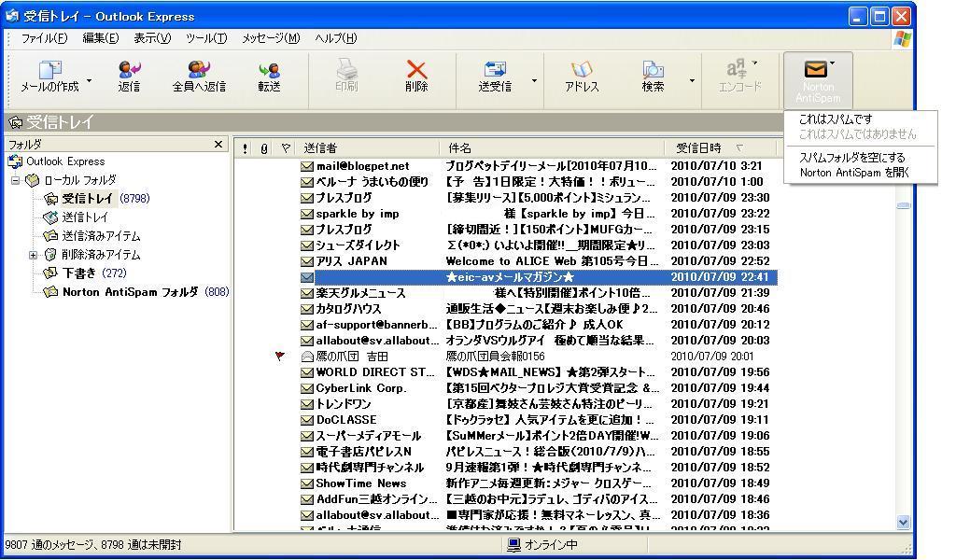
Task: Click the メールの作成 (Create Mail) icon
Action: coord(50,70)
